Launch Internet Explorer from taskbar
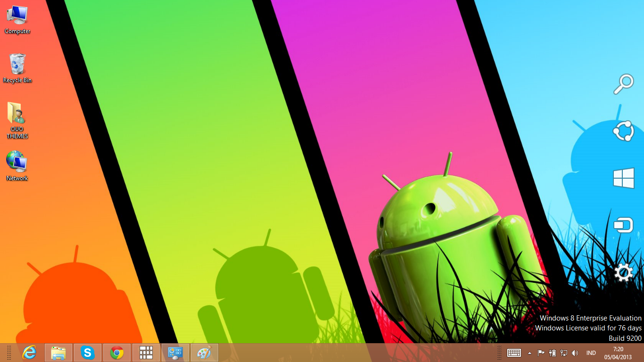The image size is (644, 362). [29, 353]
